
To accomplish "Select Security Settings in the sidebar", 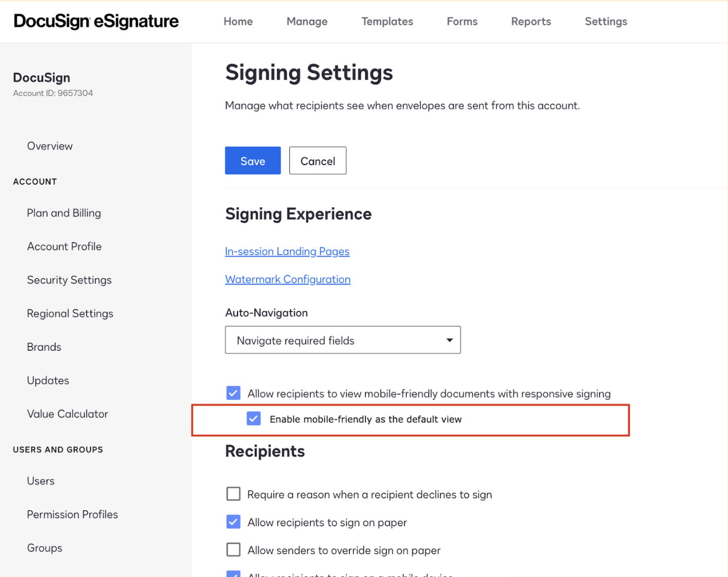I will [69, 280].
